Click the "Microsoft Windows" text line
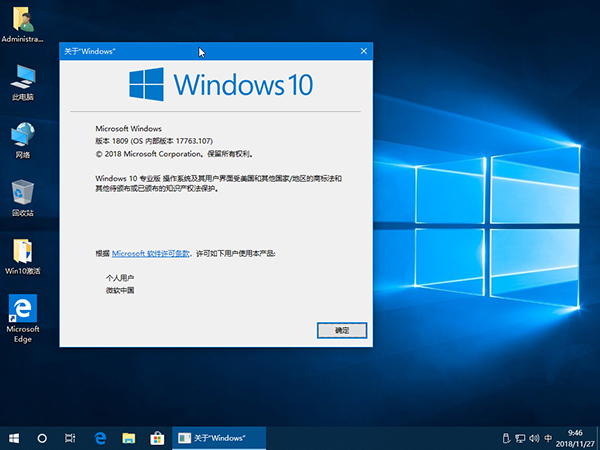600x450 pixels. pos(128,129)
